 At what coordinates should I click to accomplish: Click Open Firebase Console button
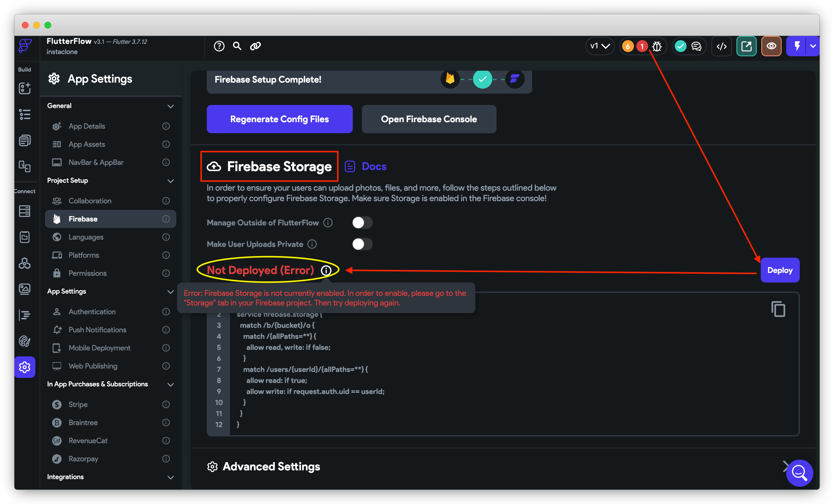click(429, 119)
